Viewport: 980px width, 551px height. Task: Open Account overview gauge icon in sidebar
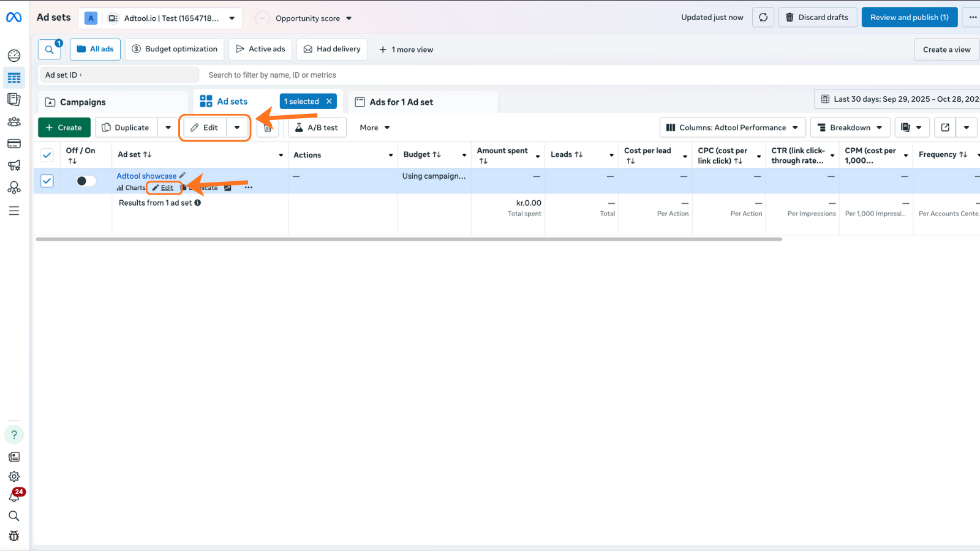click(14, 56)
